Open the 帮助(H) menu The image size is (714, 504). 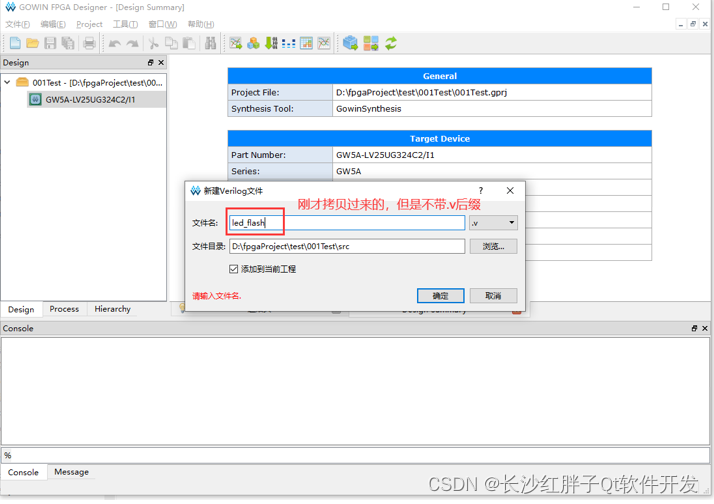(201, 24)
